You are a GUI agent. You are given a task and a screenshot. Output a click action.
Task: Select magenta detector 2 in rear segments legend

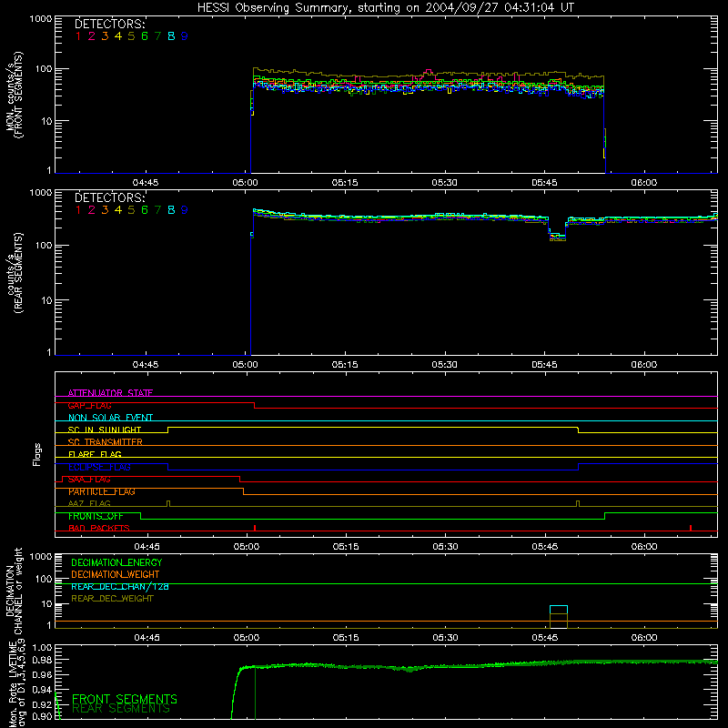(x=92, y=210)
